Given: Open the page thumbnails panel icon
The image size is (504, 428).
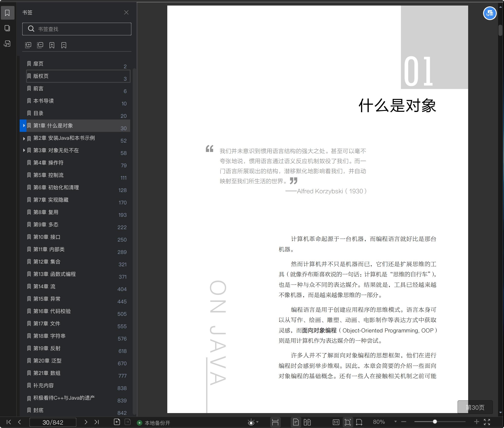Looking at the screenshot, I should 7,28.
